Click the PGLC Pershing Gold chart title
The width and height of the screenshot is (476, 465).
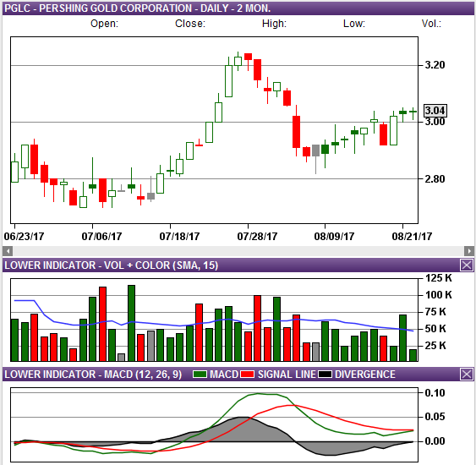coord(138,8)
